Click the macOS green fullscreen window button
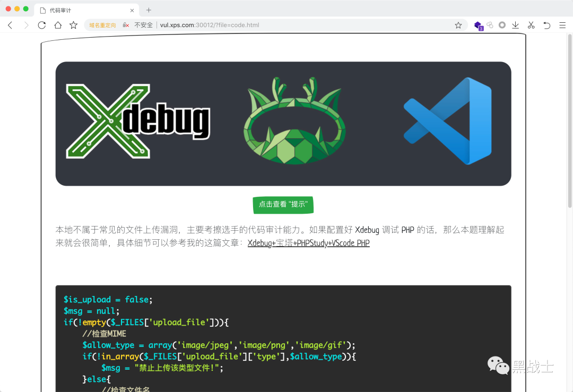The height and width of the screenshot is (392, 573). pyautogui.click(x=25, y=9)
